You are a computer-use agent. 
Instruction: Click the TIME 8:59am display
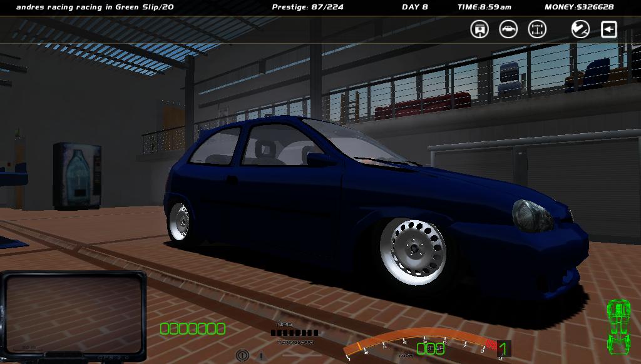(x=484, y=7)
